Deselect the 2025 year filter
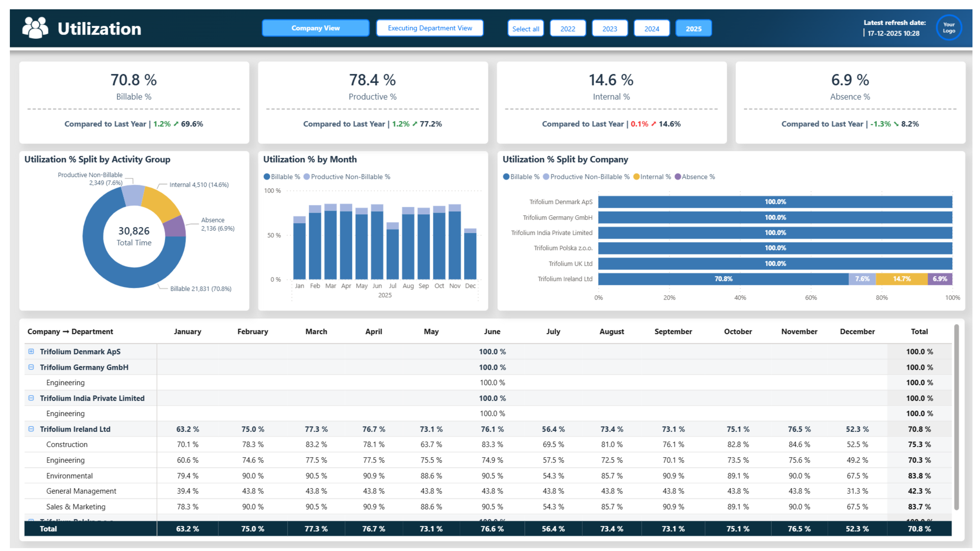This screenshot has height=551, width=980. [x=693, y=29]
